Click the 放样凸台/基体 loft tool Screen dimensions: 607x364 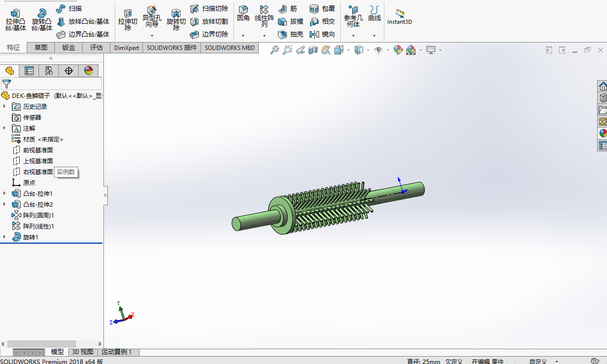pos(83,22)
